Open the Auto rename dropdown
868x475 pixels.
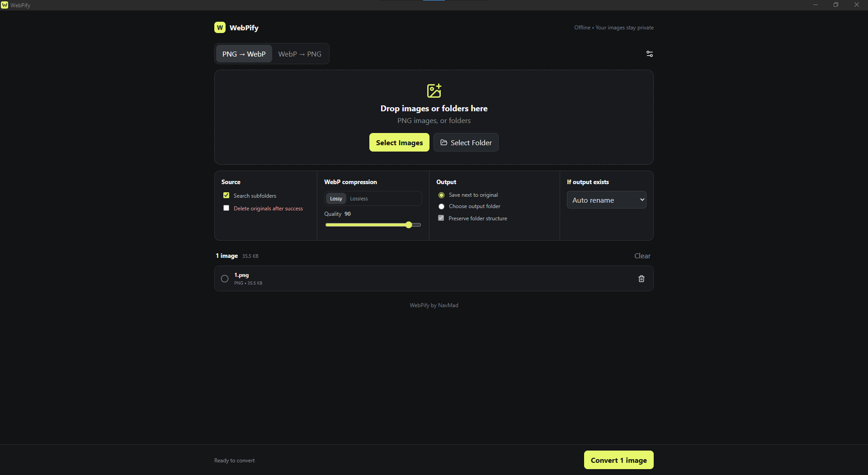[x=606, y=200]
